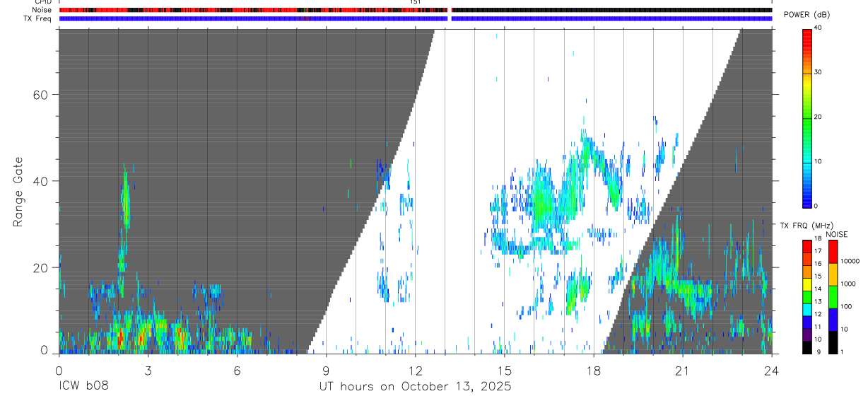This screenshot has height=401, width=868.
Task: Click the '100' tick on the NOISE scale
Action: 846,306
